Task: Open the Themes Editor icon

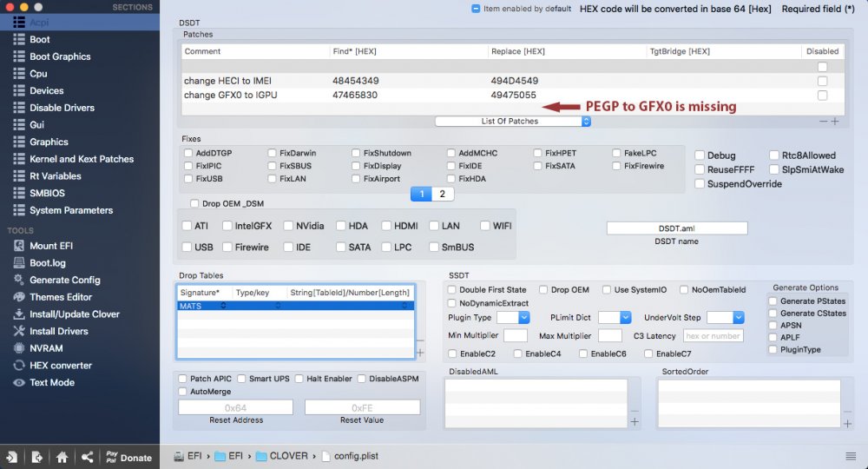Action: (19, 297)
